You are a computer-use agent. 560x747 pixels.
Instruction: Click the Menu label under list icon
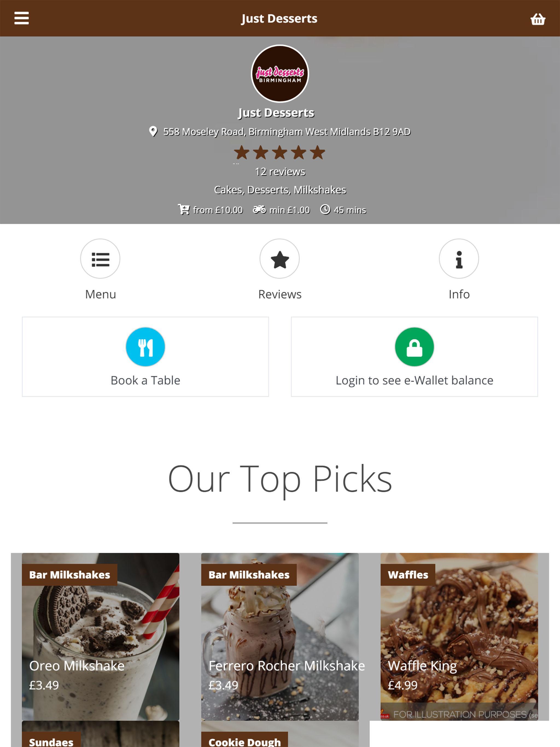[x=101, y=294]
